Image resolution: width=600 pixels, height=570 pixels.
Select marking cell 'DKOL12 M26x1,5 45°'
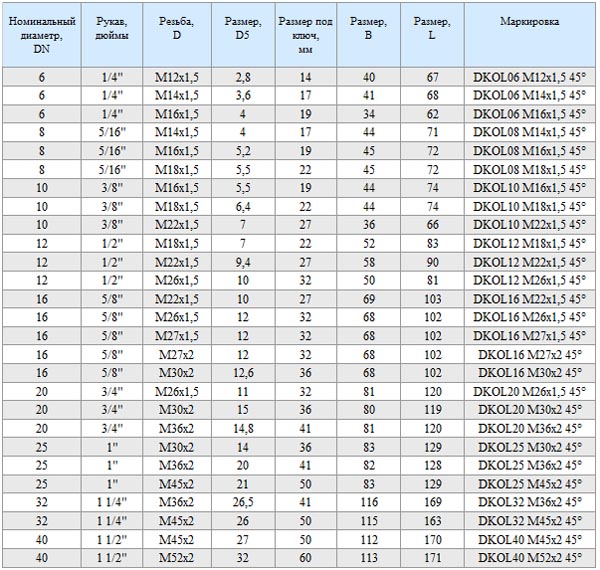pos(530,280)
